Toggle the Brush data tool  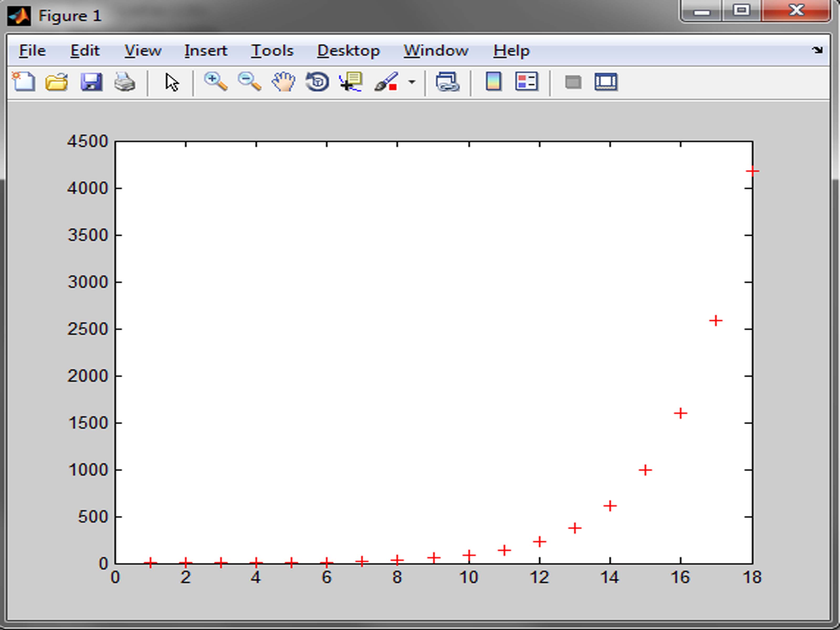386,82
